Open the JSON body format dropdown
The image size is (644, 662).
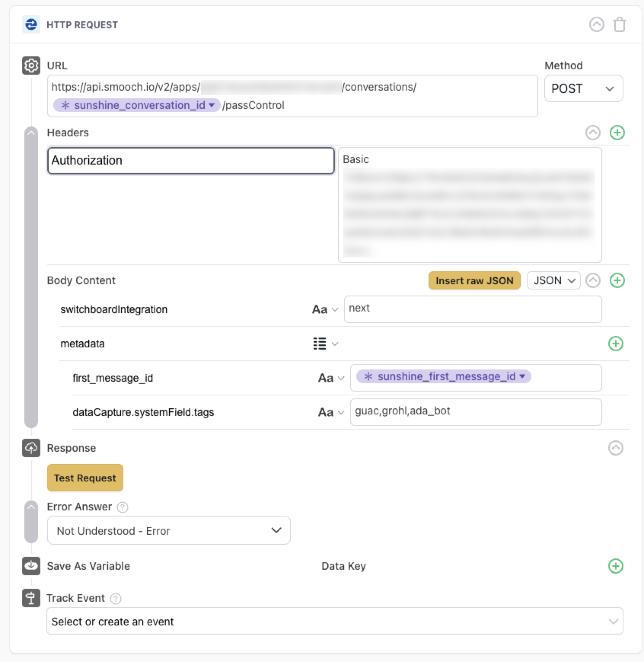(x=553, y=280)
